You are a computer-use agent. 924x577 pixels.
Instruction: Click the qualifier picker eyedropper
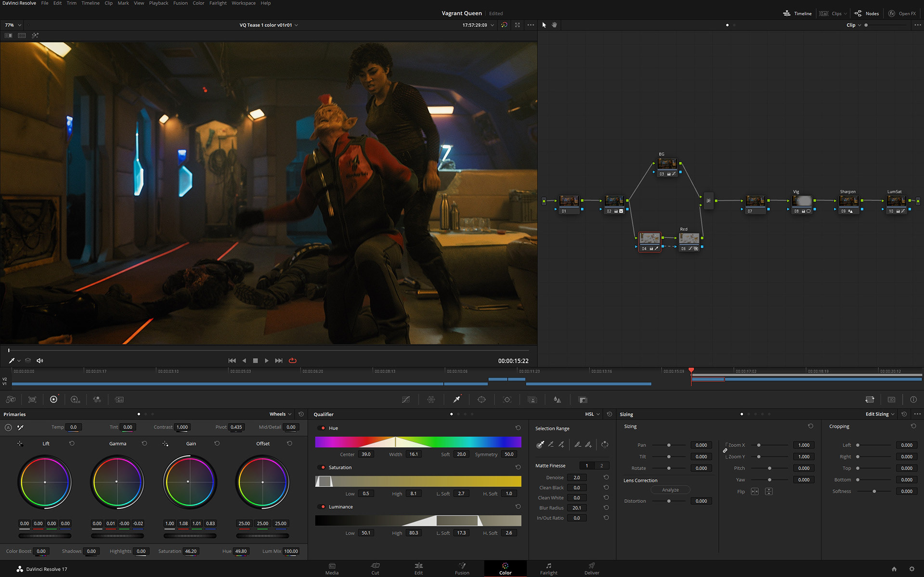click(x=540, y=445)
